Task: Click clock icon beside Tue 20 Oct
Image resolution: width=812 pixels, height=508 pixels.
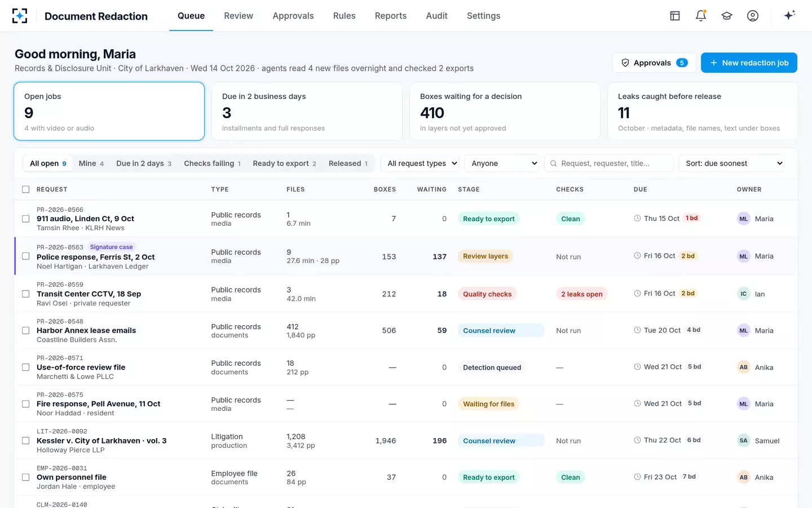Action: point(637,330)
